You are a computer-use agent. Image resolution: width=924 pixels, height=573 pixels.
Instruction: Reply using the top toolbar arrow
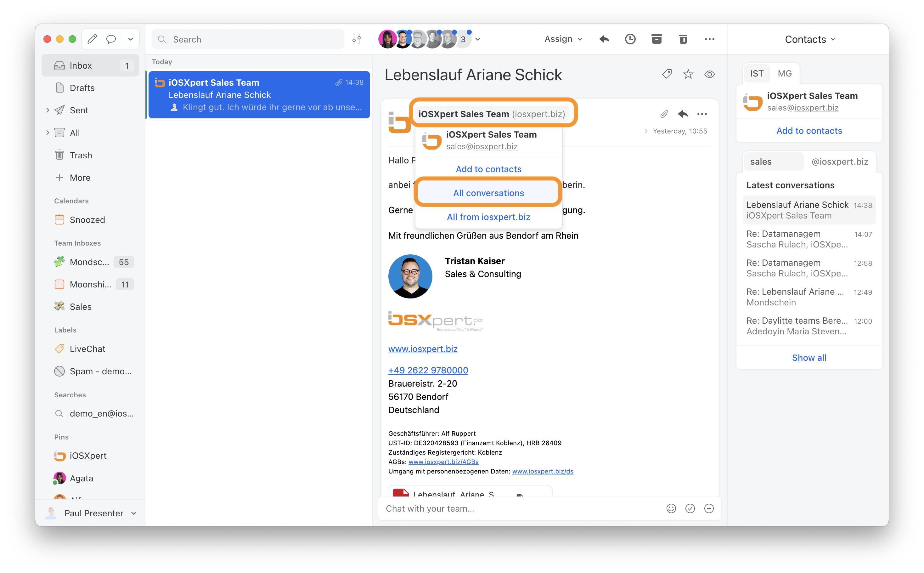(x=604, y=39)
